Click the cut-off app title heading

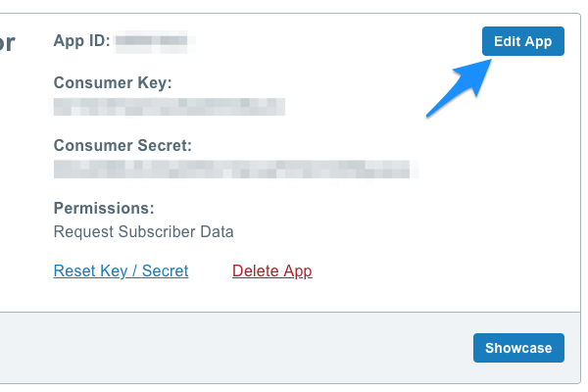[x=7, y=43]
